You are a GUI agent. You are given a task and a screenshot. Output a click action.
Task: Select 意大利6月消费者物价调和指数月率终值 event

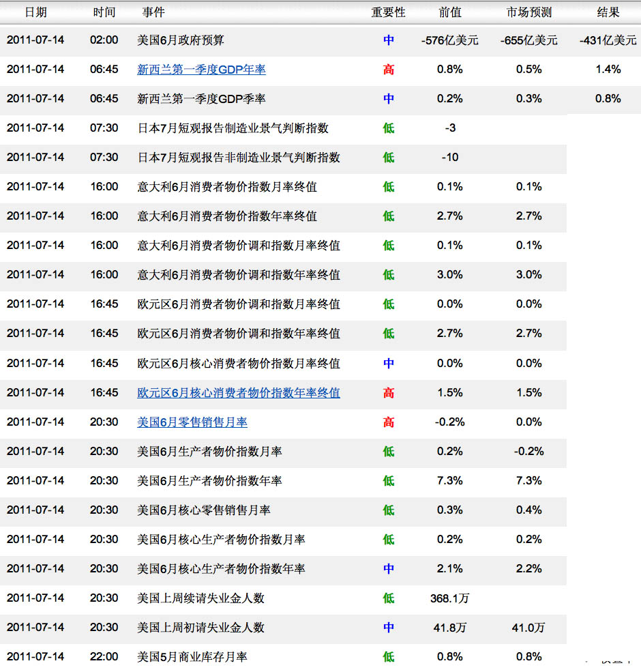tap(239, 246)
